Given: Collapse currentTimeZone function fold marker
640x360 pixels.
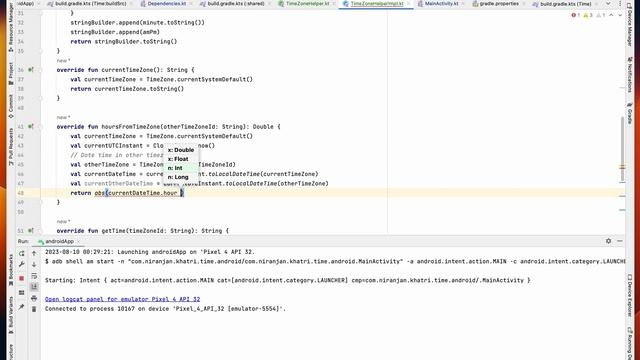Looking at the screenshot, I should [x=40, y=70].
